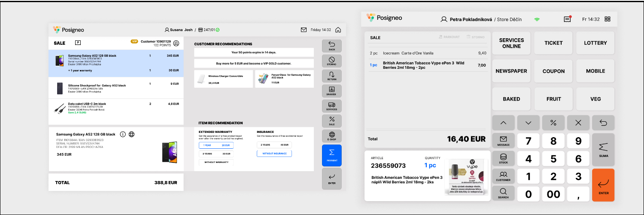The width and height of the screenshot is (644, 215).
Task: Click the percent key above the numpad
Action: pos(553,123)
